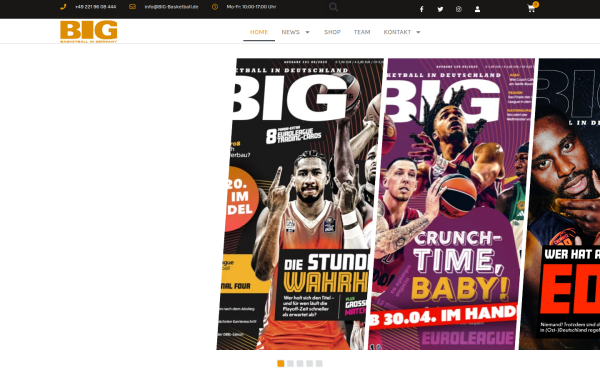Screen dimensions: 600x375
Task: Click the envelope email icon
Action: click(132, 7)
